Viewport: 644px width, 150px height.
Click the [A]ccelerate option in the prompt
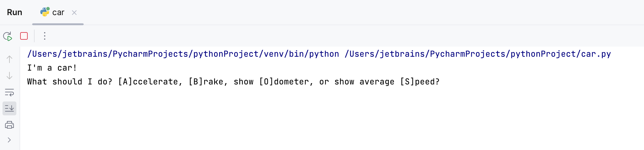(150, 82)
